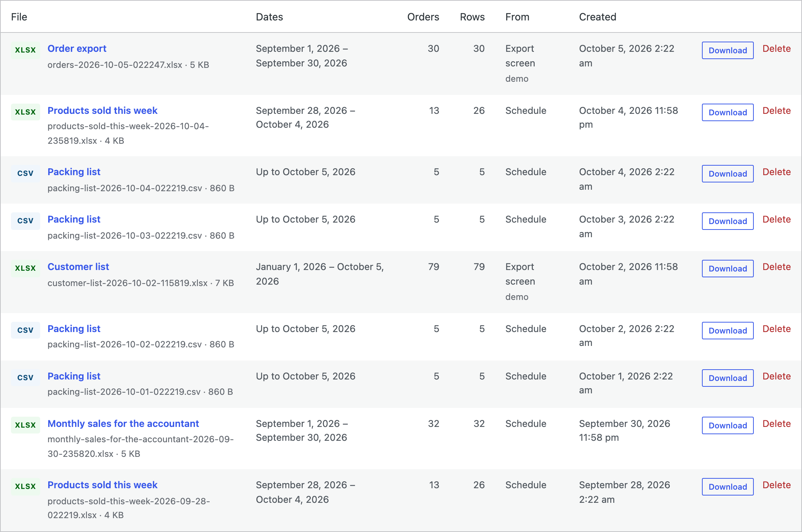802x532 pixels.
Task: Click XLSX badge beside Monthly sales for the accountant
Action: tap(25, 425)
